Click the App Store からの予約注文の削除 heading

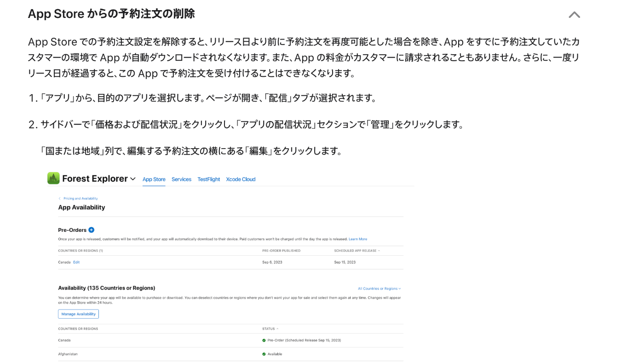(111, 14)
